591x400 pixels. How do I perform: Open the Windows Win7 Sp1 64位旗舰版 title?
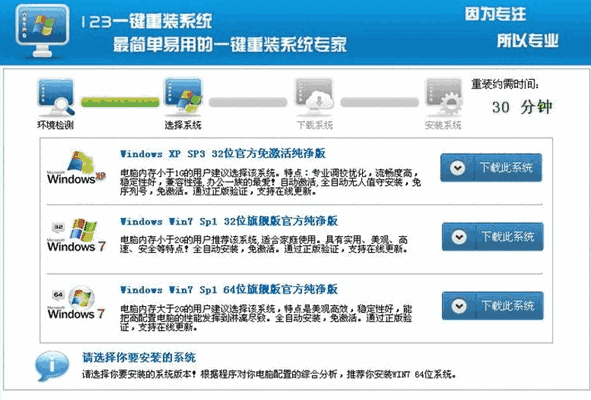229,290
